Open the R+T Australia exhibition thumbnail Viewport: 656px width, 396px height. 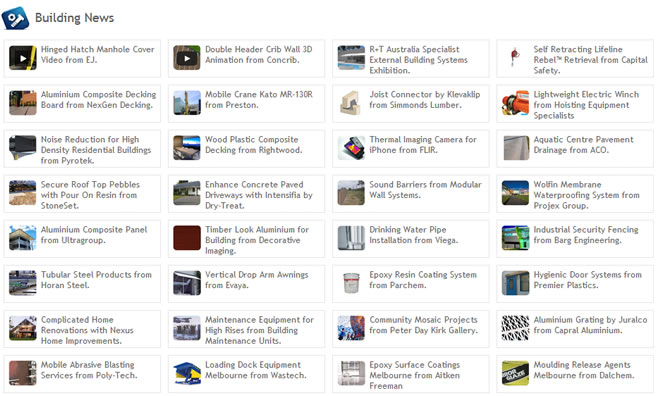(x=351, y=58)
